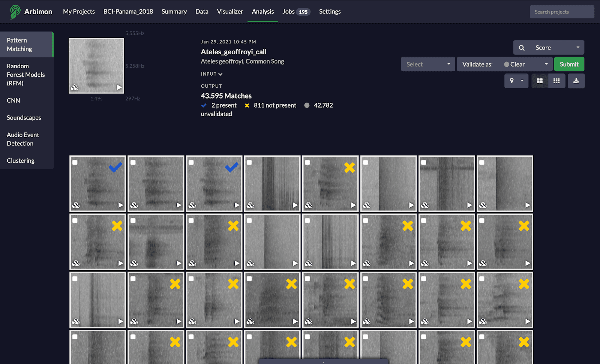The height and width of the screenshot is (364, 600).
Task: Click the boxes icon on template spectrogram
Action: pos(75,87)
